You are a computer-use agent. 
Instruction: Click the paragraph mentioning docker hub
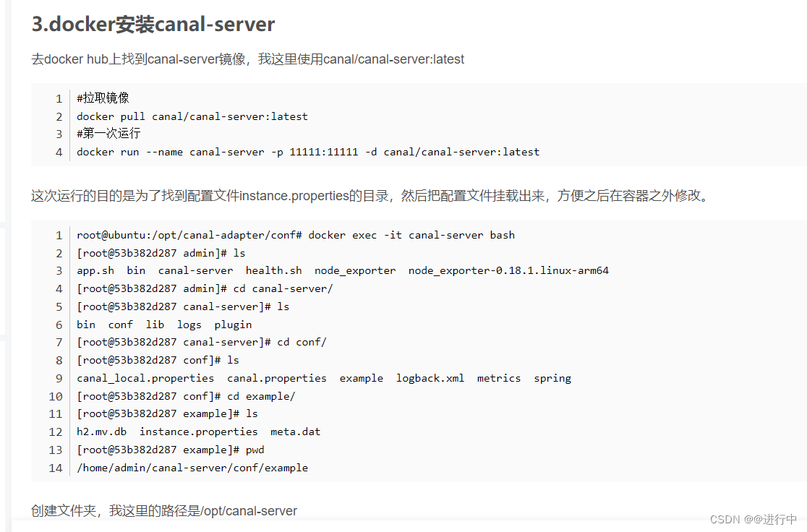[x=247, y=59]
